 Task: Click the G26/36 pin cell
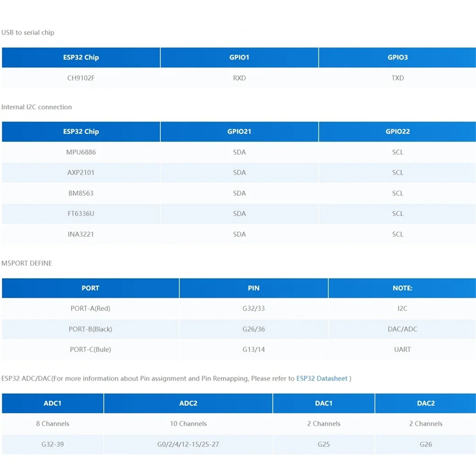pos(254,329)
